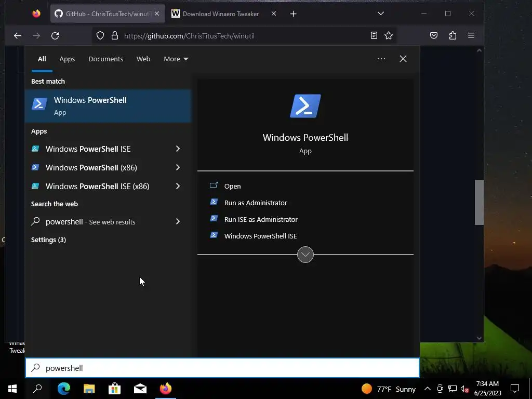This screenshot has height=399, width=532.
Task: Open Firefox extensions menu
Action: tap(453, 35)
